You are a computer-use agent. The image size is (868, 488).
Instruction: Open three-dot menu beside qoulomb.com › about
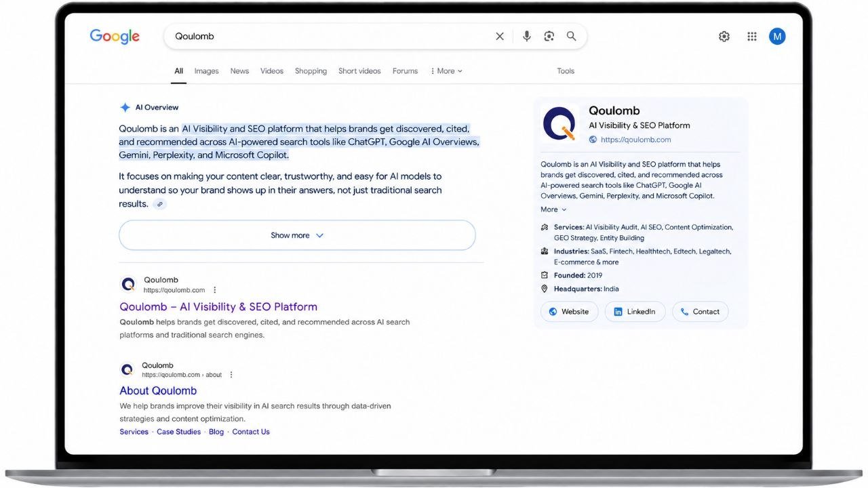coord(231,375)
